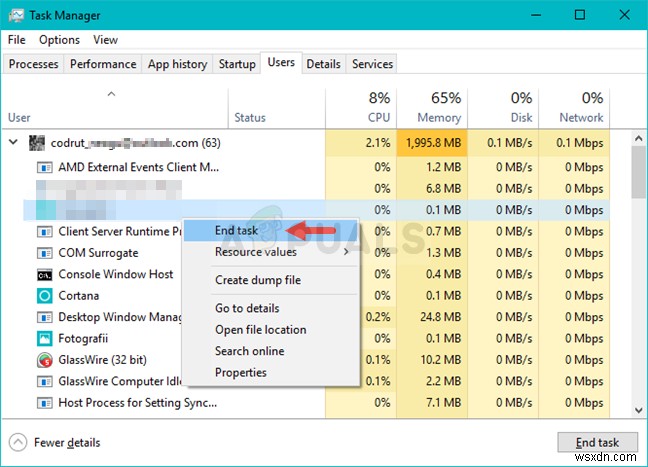648x467 pixels.
Task: Click the Fewer details arrow icon
Action: tap(18, 443)
